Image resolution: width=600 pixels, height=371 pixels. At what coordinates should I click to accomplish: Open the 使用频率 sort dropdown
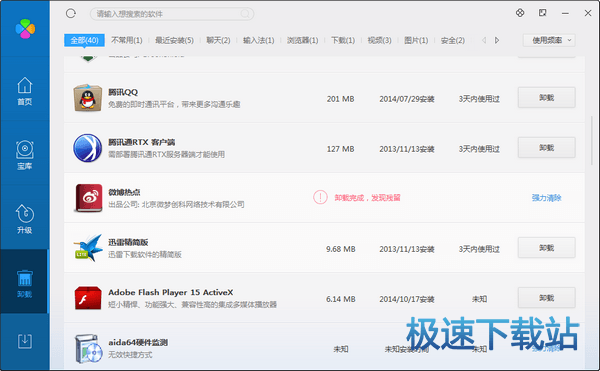pyautogui.click(x=549, y=40)
